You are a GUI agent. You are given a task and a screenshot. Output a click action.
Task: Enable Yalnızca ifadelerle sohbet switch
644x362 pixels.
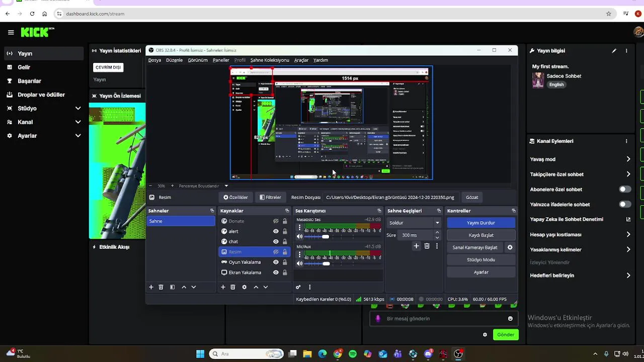click(625, 204)
